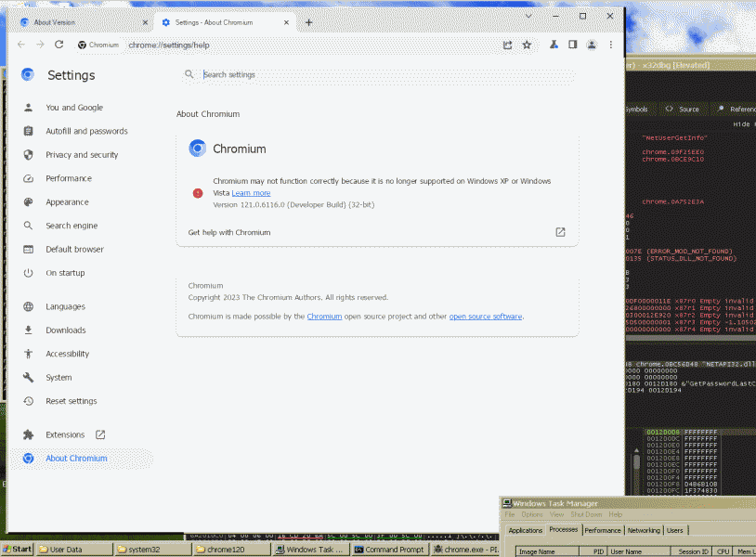This screenshot has width=756, height=557.
Task: Open Get help with Chromium external link
Action: click(560, 232)
